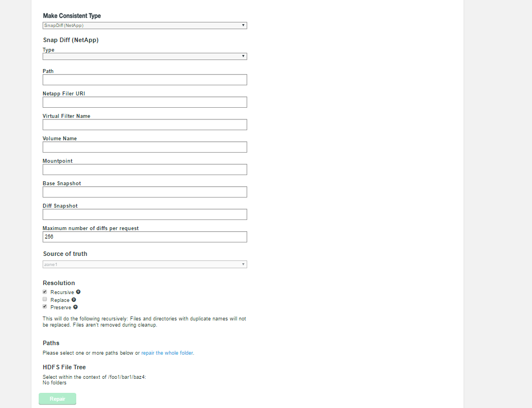Image resolution: width=532 pixels, height=408 pixels.
Task: Select the Diff Snapshot text box
Action: pyautogui.click(x=145, y=214)
